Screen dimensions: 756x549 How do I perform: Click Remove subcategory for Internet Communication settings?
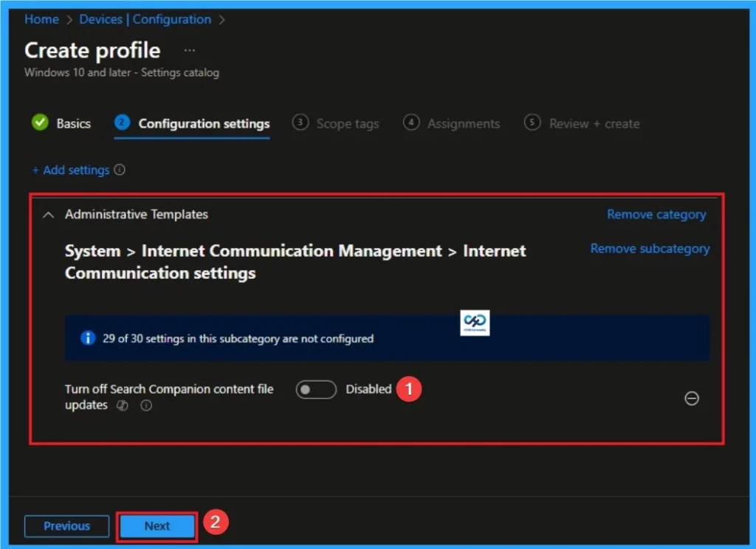tap(650, 249)
